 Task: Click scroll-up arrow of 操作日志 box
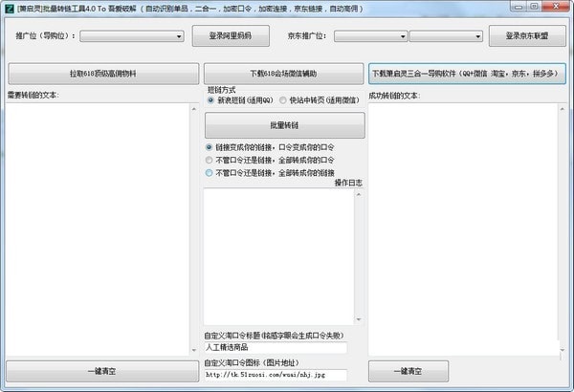pos(359,194)
